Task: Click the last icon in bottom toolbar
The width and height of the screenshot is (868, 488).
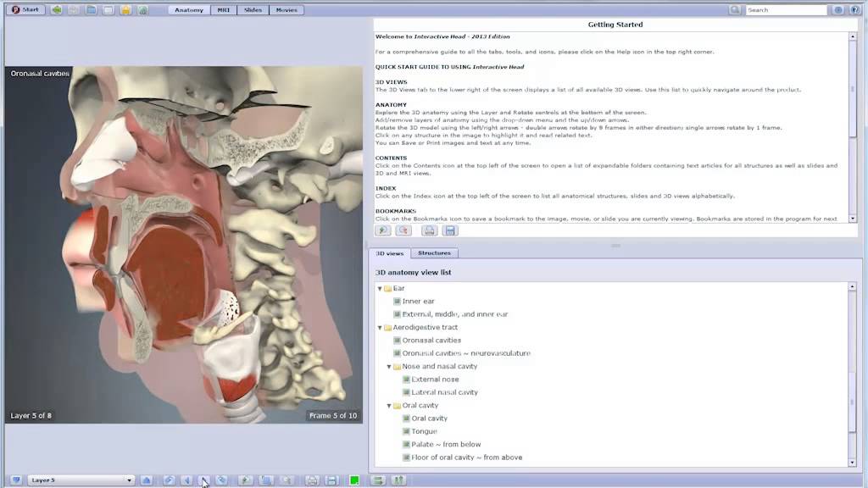Action: tap(398, 480)
